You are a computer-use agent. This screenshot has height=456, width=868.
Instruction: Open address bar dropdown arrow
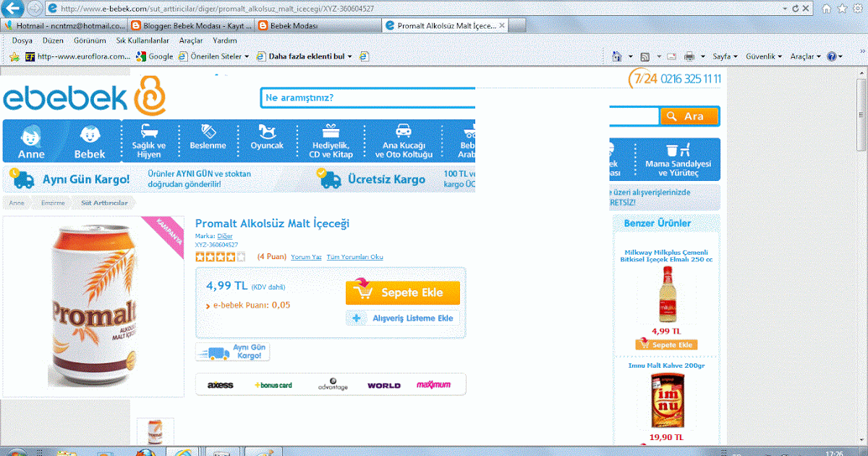click(784, 9)
